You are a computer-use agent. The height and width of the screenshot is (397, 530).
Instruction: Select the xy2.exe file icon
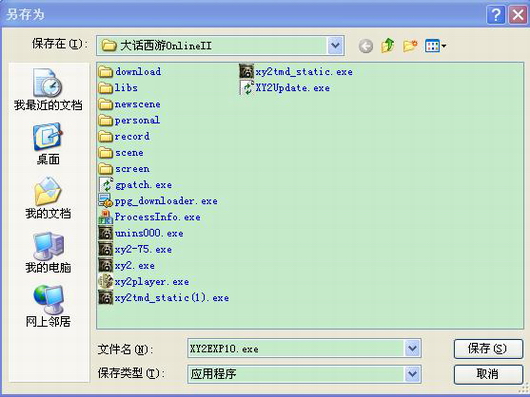pyautogui.click(x=105, y=266)
